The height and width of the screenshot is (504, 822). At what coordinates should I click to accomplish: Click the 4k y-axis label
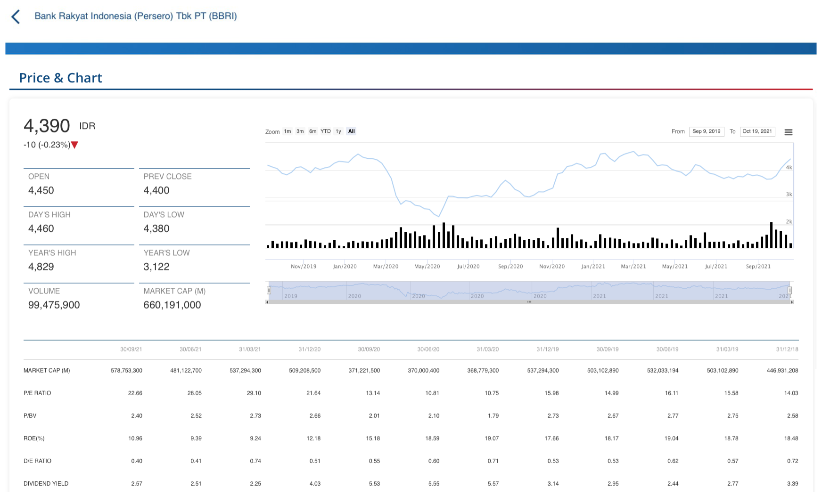789,168
